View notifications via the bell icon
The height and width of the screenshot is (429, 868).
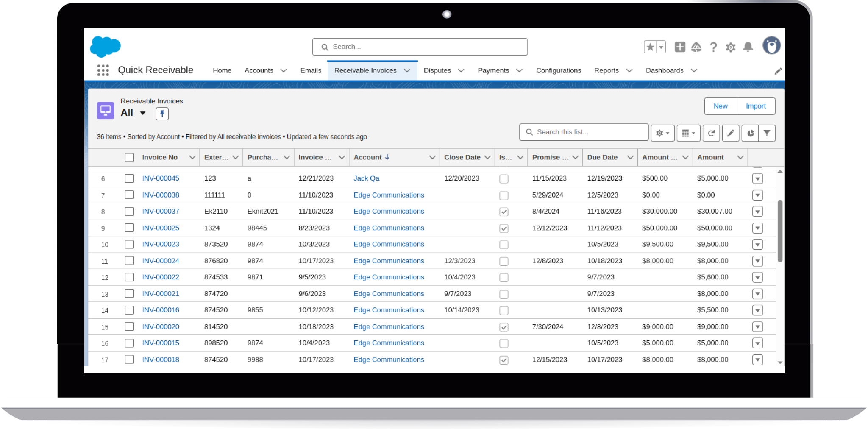point(748,47)
